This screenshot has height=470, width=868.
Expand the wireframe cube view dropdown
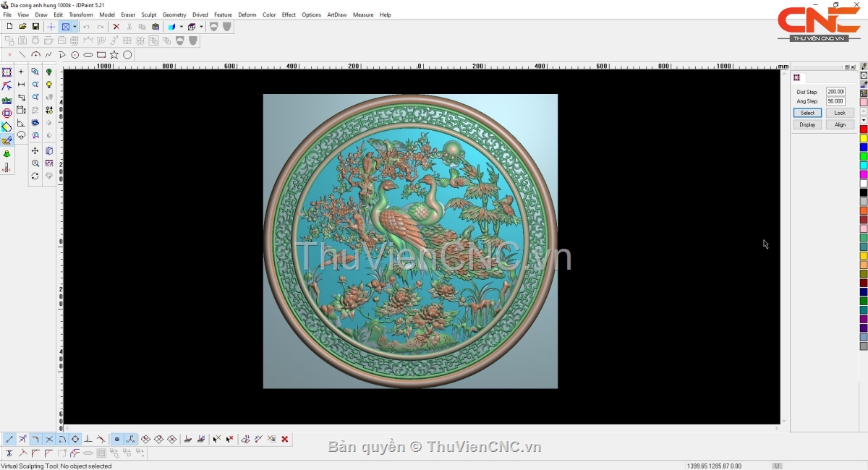[x=201, y=27]
